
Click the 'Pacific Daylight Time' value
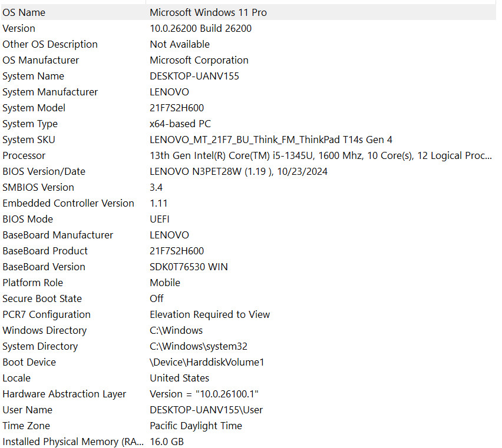coord(196,426)
